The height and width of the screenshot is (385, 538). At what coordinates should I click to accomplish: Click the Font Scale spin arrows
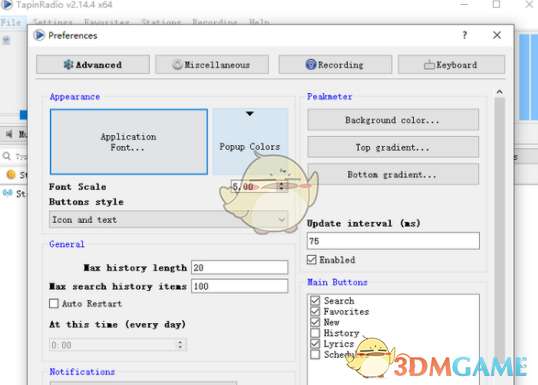[282, 186]
